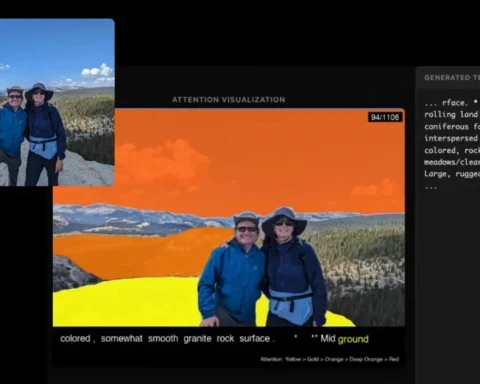This screenshot has width=480, height=384.
Task: Click 'rolling land' line in generated text
Action: click(452, 114)
